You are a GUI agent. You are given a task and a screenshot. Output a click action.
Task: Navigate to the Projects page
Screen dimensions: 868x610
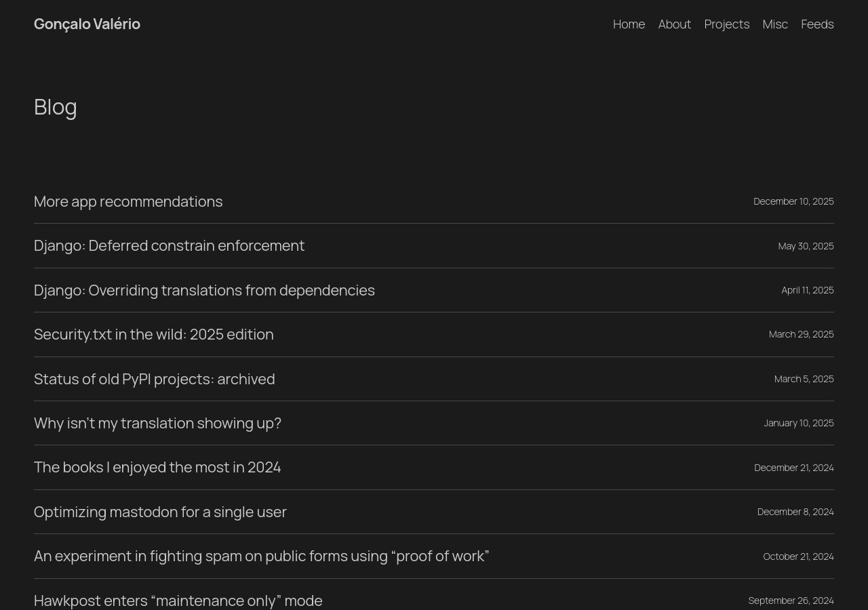[726, 24]
